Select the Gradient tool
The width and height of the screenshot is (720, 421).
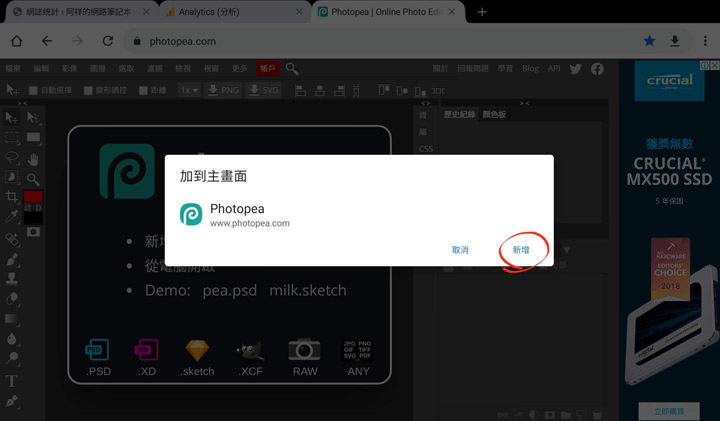11,319
